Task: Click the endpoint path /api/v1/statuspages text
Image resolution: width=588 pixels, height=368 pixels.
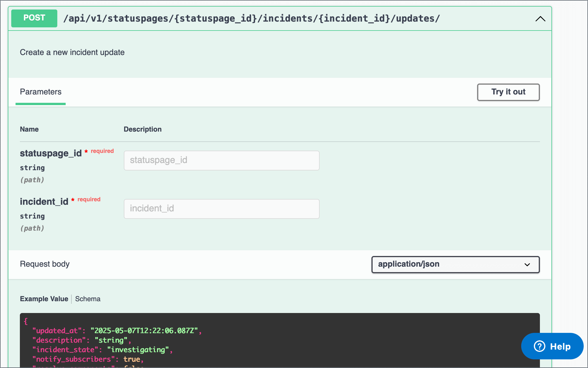Action: pyautogui.click(x=251, y=19)
